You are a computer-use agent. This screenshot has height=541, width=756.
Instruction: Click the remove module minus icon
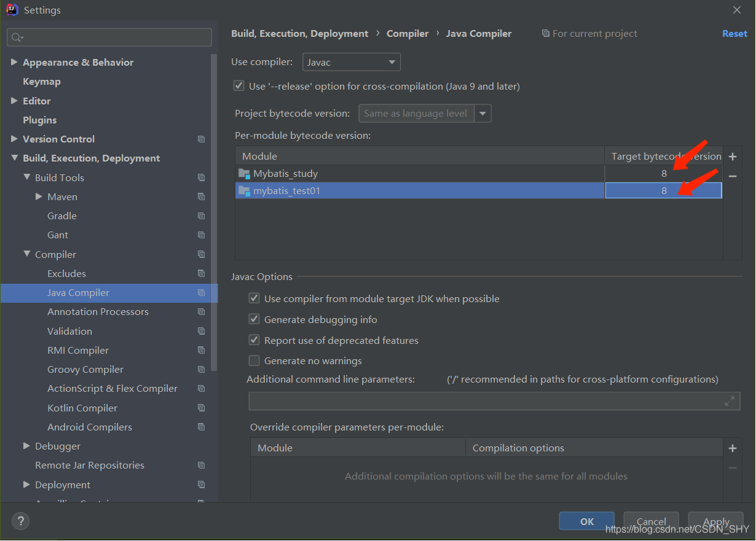click(732, 176)
